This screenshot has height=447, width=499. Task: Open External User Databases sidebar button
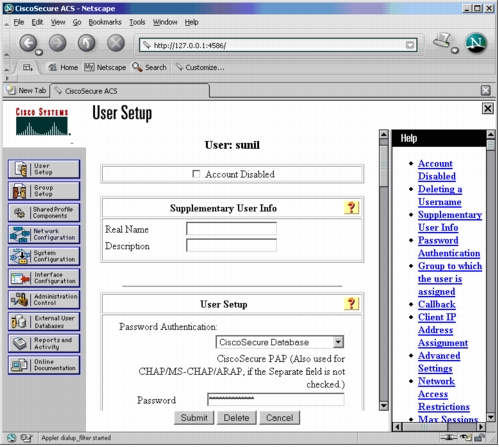(44, 322)
